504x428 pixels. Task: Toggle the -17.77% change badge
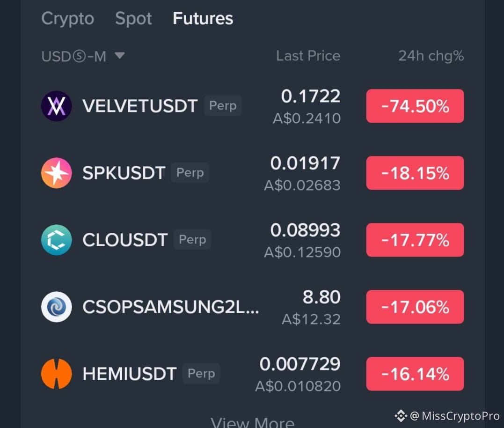[415, 240]
